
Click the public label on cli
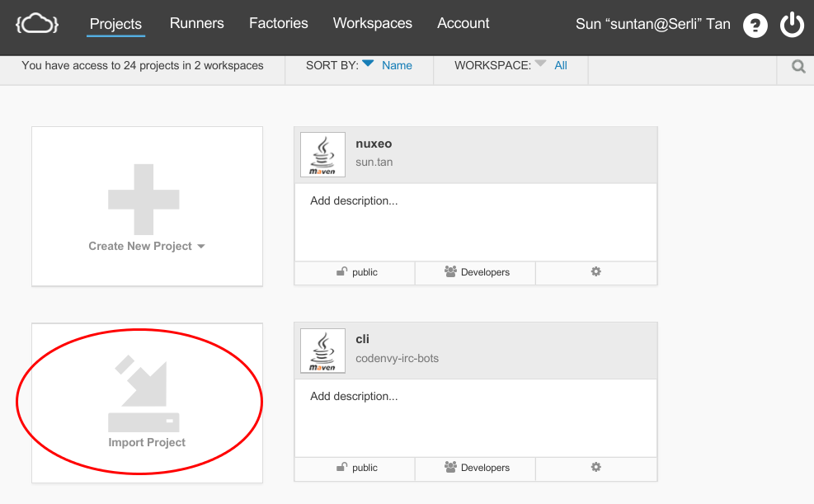point(365,468)
